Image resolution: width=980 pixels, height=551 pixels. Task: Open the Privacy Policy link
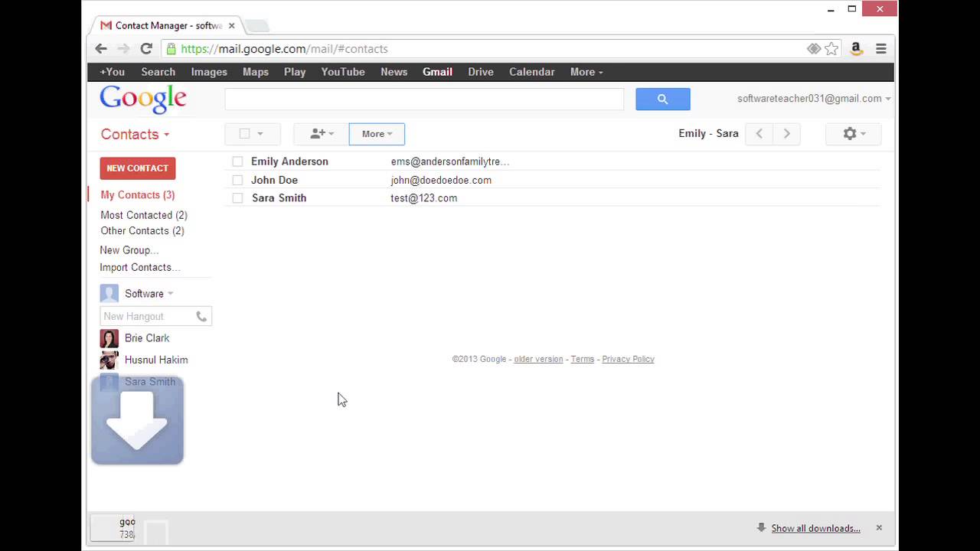click(628, 359)
